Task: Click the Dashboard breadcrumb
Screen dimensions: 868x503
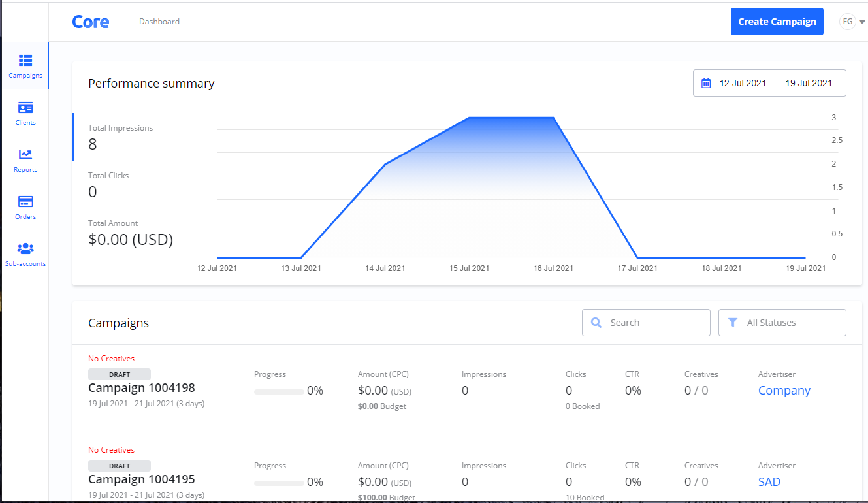Action: click(159, 22)
